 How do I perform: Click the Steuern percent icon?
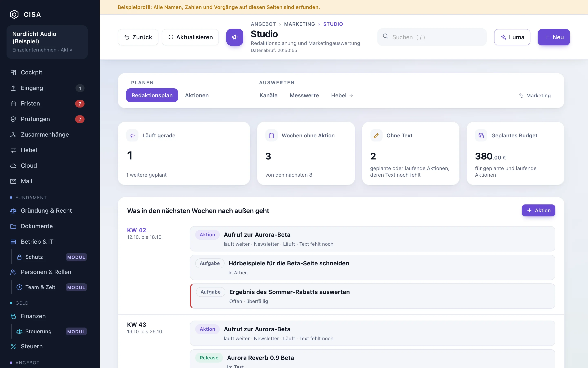pyautogui.click(x=13, y=346)
